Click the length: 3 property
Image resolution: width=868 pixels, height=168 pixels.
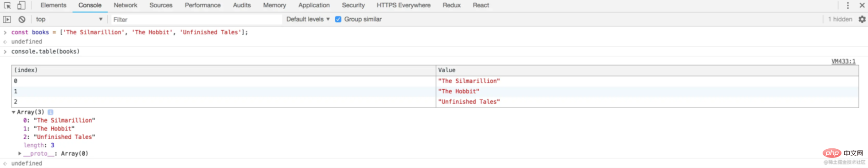39,145
